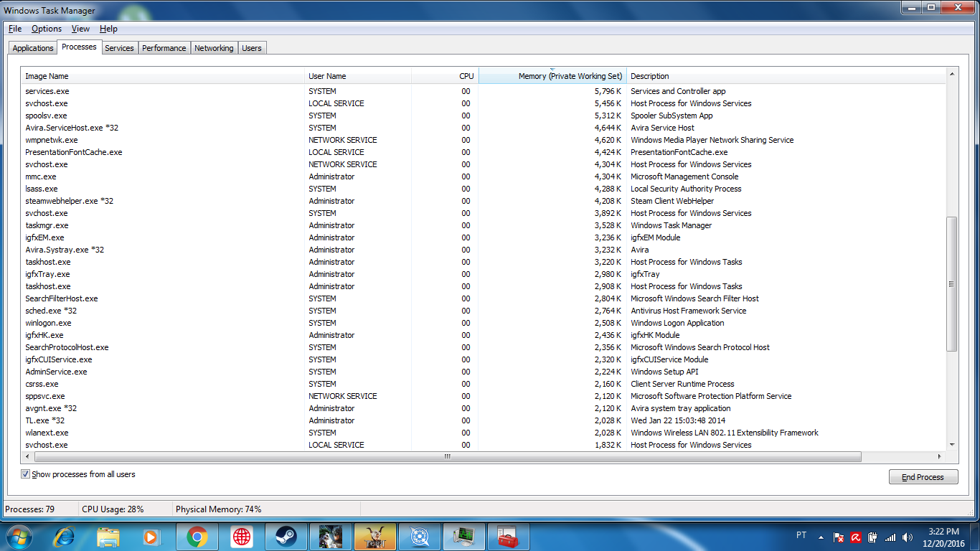Open Avira red umbrella tray icon
The height and width of the screenshot is (551, 980).
click(856, 537)
